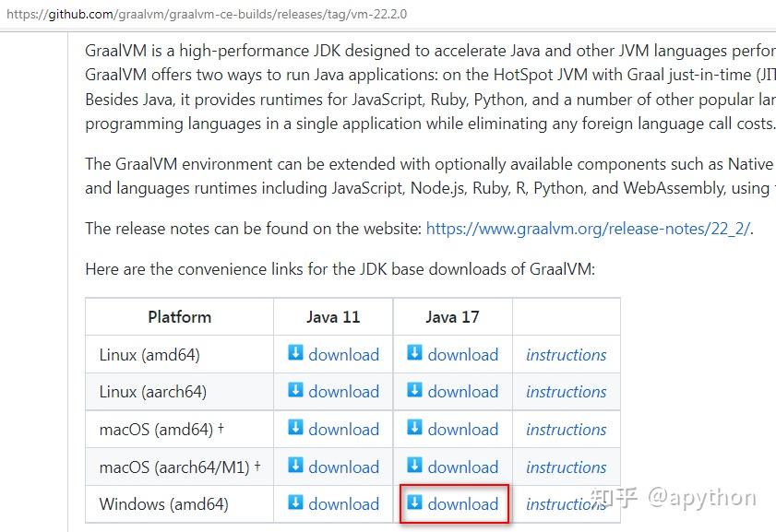Click download arrow icon for macOS amd64 Java 11
This screenshot has width=776, height=532.
[295, 428]
